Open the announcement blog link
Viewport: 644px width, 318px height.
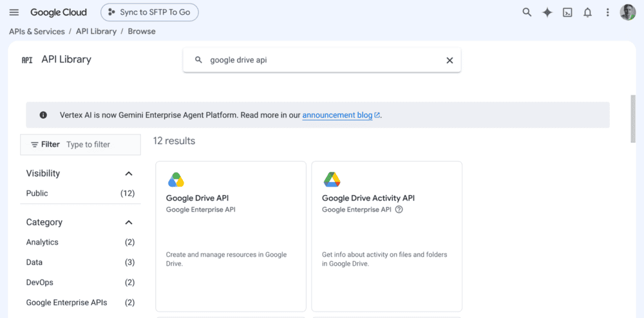click(x=341, y=115)
